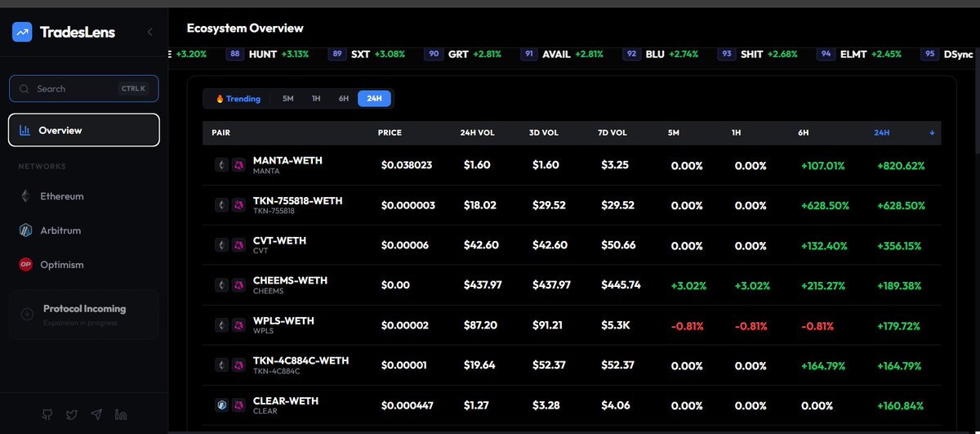Focus the Search input field
The width and height of the screenshot is (980, 434).
tap(84, 88)
